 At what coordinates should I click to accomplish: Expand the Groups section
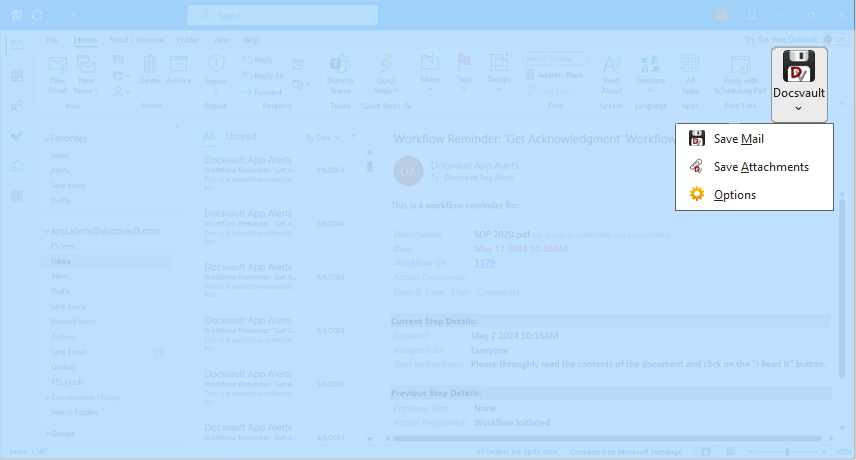click(x=46, y=434)
